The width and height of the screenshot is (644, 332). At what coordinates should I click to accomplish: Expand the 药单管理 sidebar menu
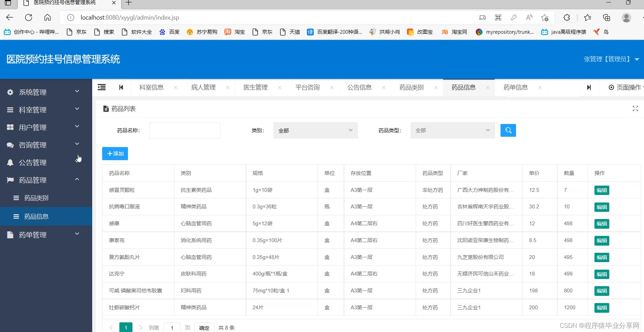(x=46, y=235)
